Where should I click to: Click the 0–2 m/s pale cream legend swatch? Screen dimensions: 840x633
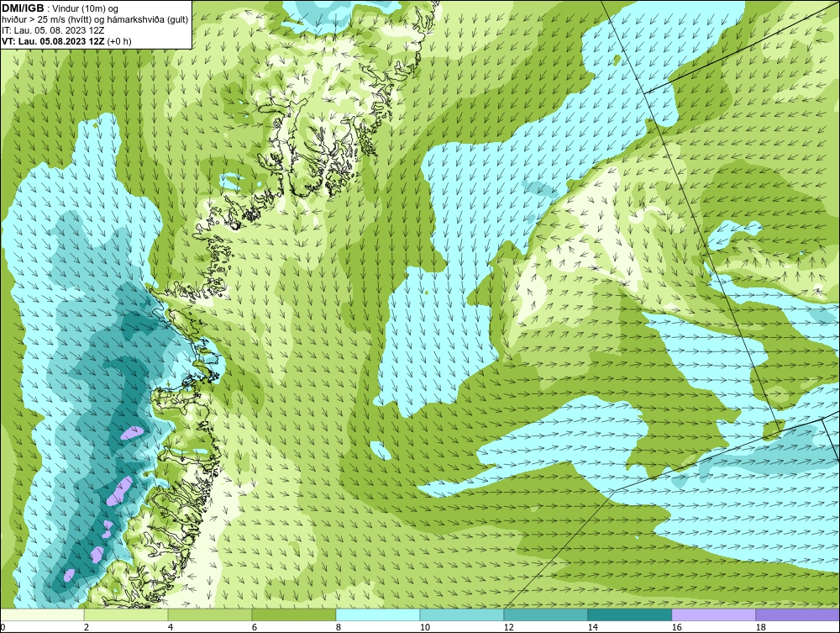[x=42, y=615]
